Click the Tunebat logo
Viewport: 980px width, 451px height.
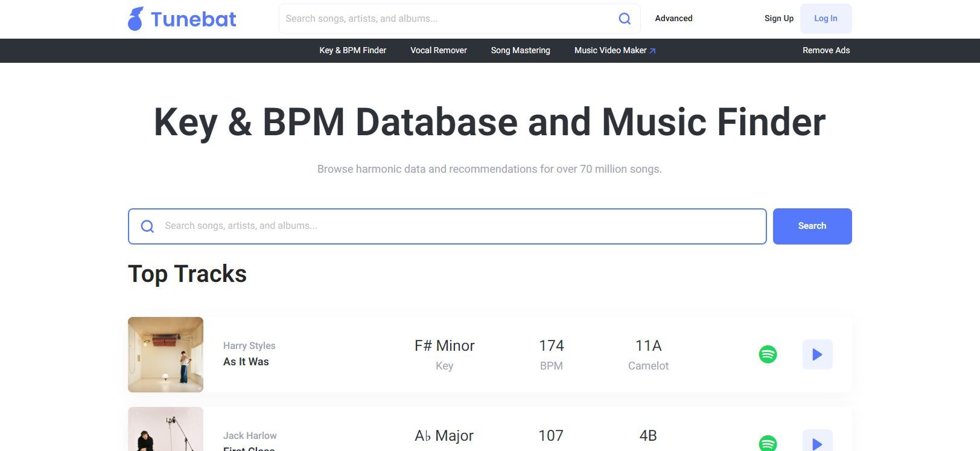182,19
